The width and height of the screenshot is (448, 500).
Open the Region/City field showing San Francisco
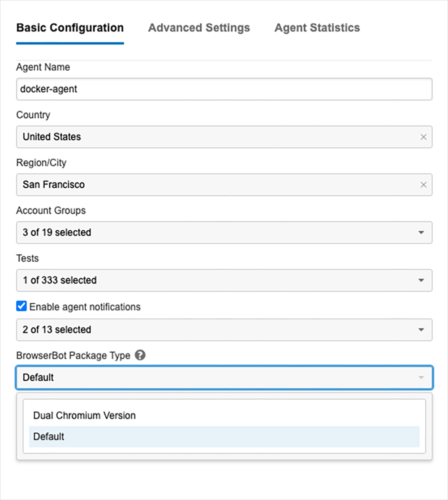(x=215, y=185)
